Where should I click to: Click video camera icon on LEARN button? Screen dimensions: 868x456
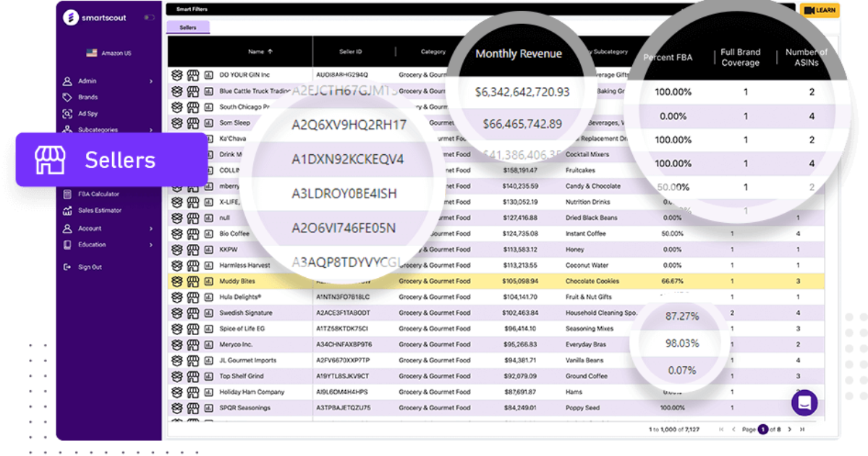(x=809, y=10)
